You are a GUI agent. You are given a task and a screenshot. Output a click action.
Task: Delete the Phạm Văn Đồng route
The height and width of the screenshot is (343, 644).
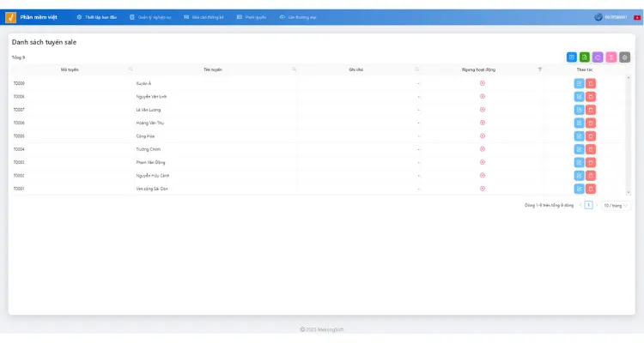tap(591, 162)
